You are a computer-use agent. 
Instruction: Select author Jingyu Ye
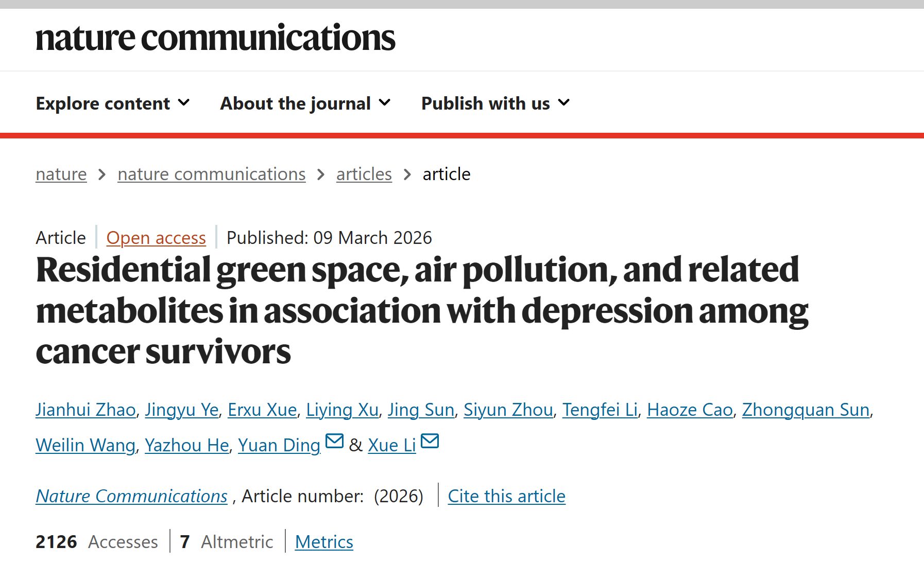(x=181, y=410)
